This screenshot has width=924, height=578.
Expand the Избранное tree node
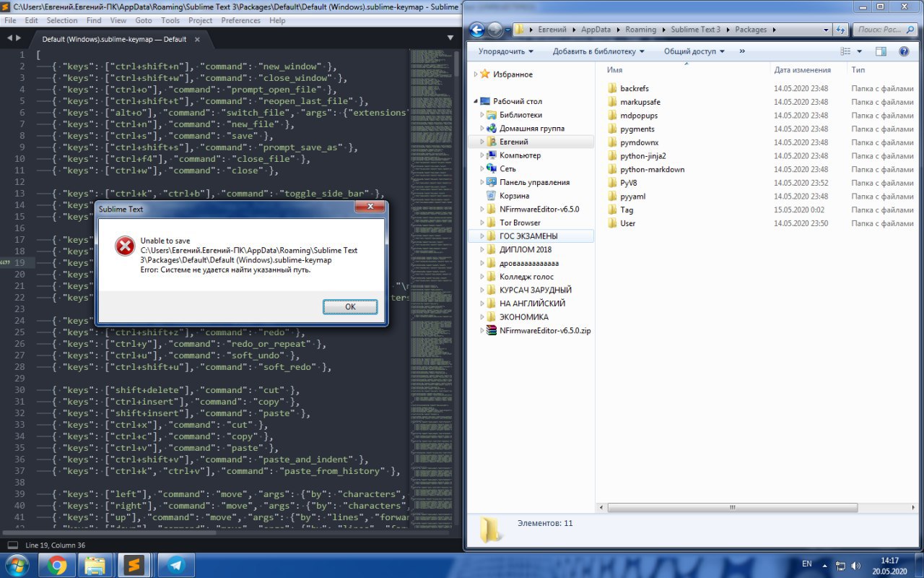tap(475, 74)
